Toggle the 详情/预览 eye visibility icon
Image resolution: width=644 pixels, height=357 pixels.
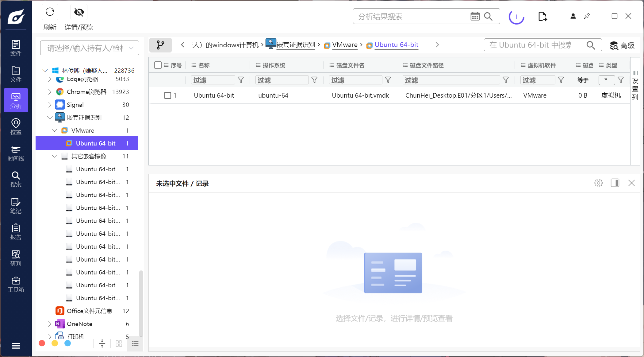(x=79, y=12)
